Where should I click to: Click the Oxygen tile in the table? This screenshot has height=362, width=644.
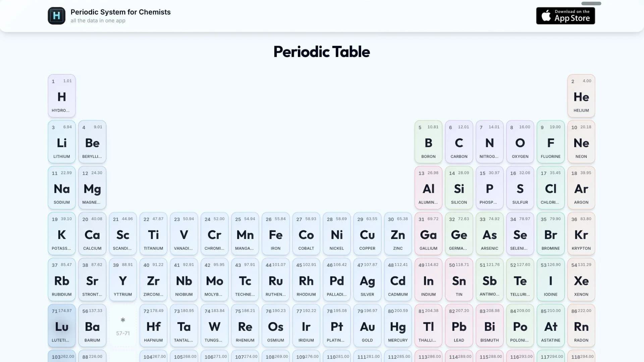520,142
